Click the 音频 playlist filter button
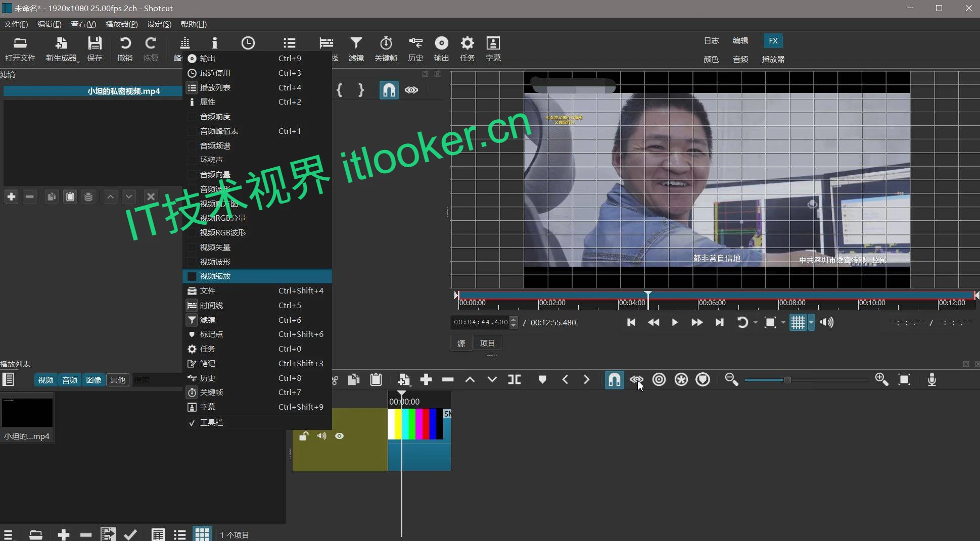Viewport: 980px width, 541px height. (x=70, y=380)
